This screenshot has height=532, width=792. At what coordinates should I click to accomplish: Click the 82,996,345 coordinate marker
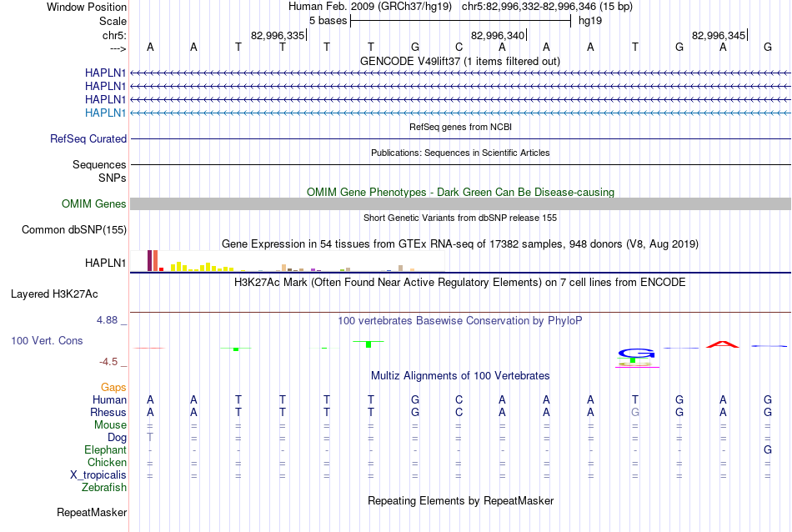(719, 35)
